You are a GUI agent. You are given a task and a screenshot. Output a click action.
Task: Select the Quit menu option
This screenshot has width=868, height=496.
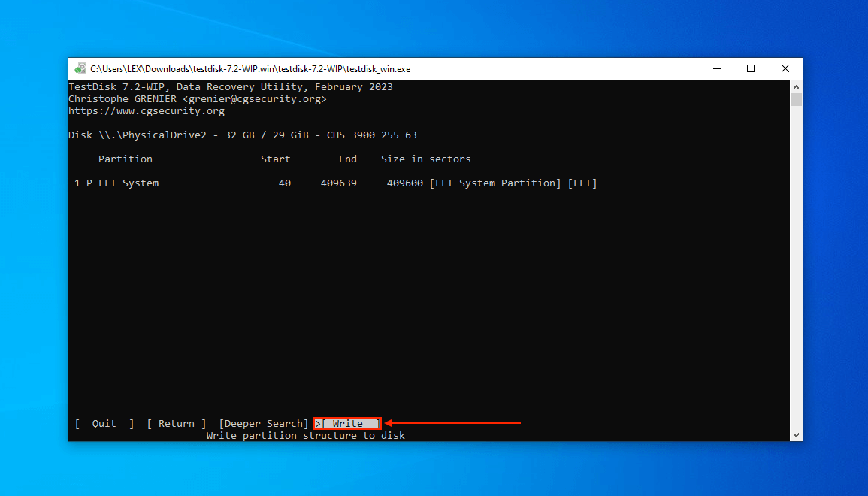[x=104, y=424]
